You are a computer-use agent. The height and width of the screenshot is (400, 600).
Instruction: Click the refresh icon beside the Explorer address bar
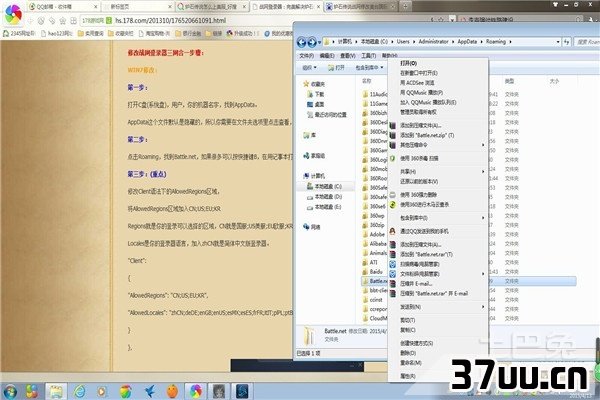(x=567, y=42)
